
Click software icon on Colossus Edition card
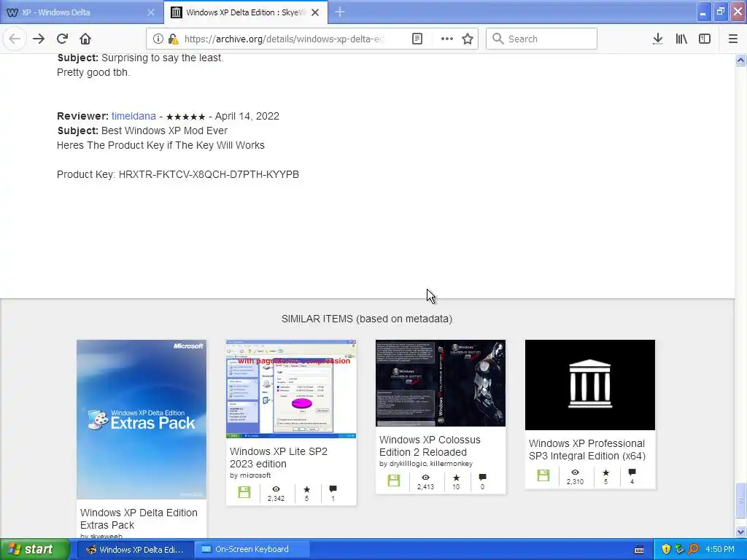pyautogui.click(x=393, y=481)
